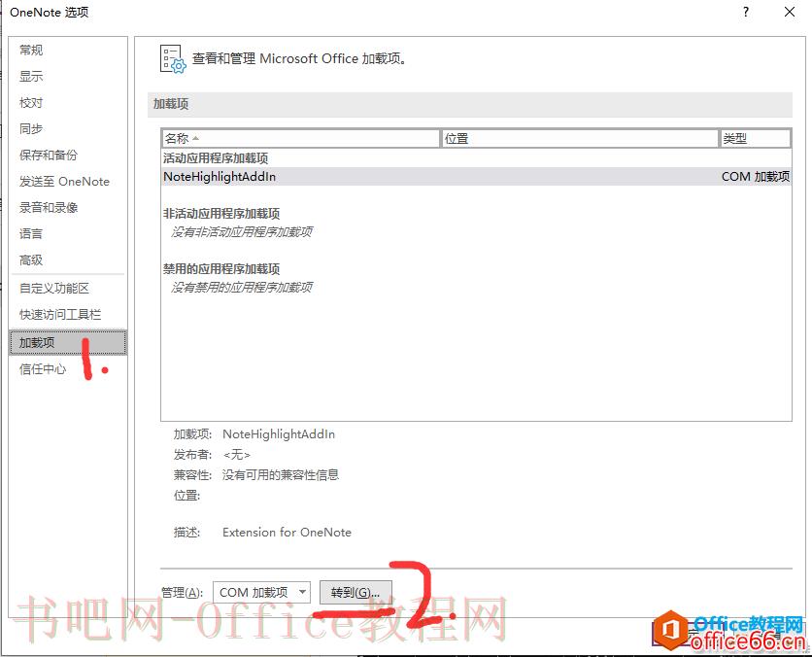Select 自定义功能区 in sidebar
Image resolution: width=812 pixels, height=657 pixels.
coord(53,288)
